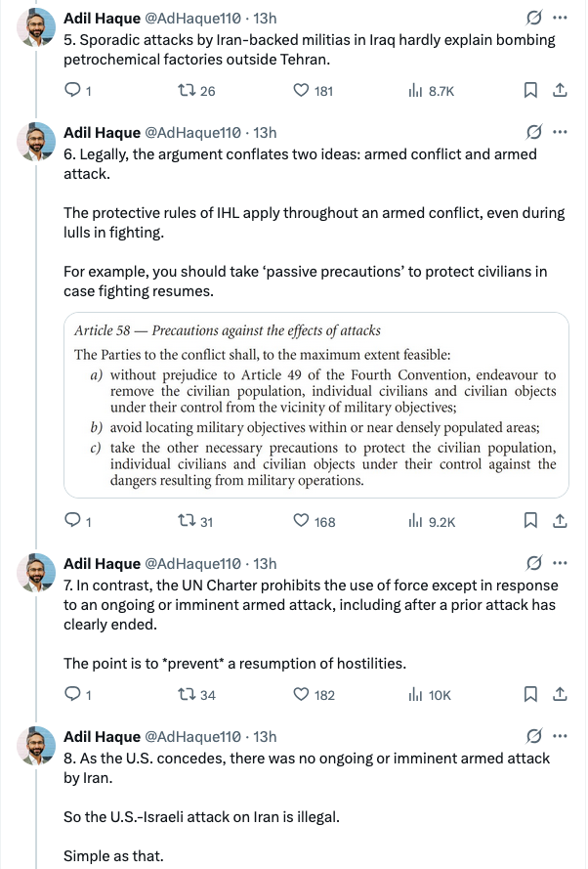This screenshot has height=869, width=588.
Task: Click @AdHaque110 handle on tweet 7
Action: [192, 563]
